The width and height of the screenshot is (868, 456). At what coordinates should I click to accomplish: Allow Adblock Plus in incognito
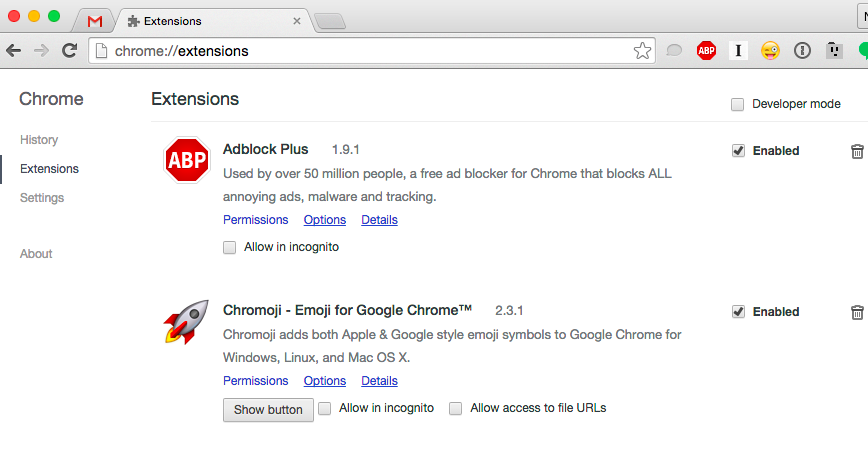[x=230, y=247]
